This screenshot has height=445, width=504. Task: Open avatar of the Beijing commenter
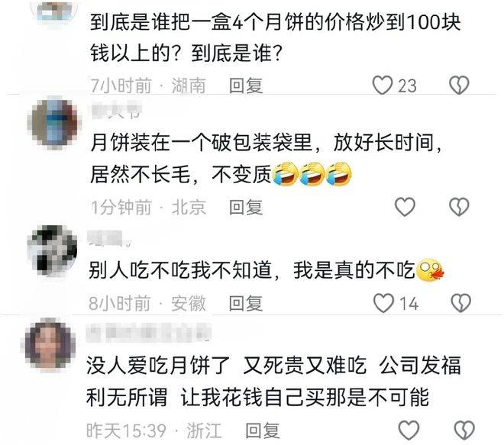coord(54,124)
